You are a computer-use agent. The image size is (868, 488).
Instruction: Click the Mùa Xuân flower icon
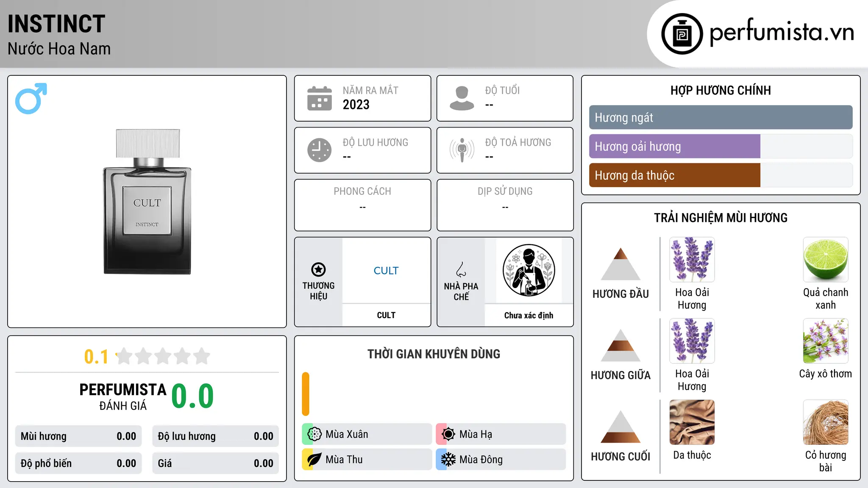tap(314, 434)
